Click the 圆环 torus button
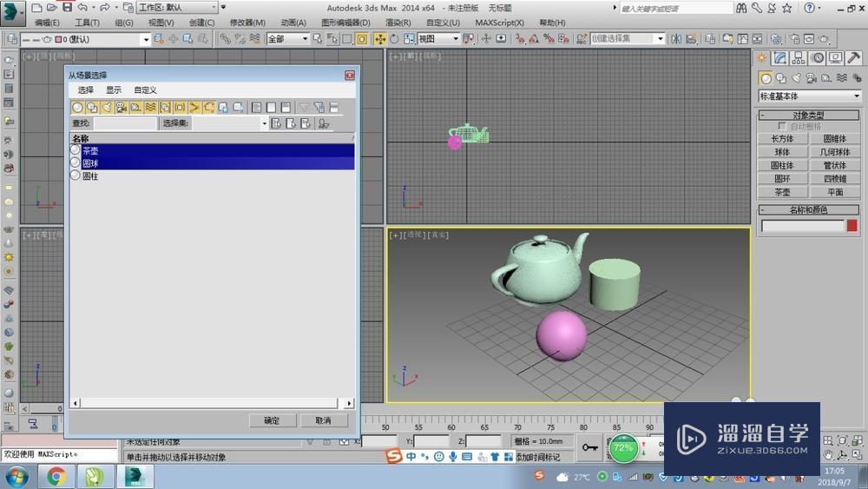The height and width of the screenshot is (489, 868). click(x=782, y=179)
